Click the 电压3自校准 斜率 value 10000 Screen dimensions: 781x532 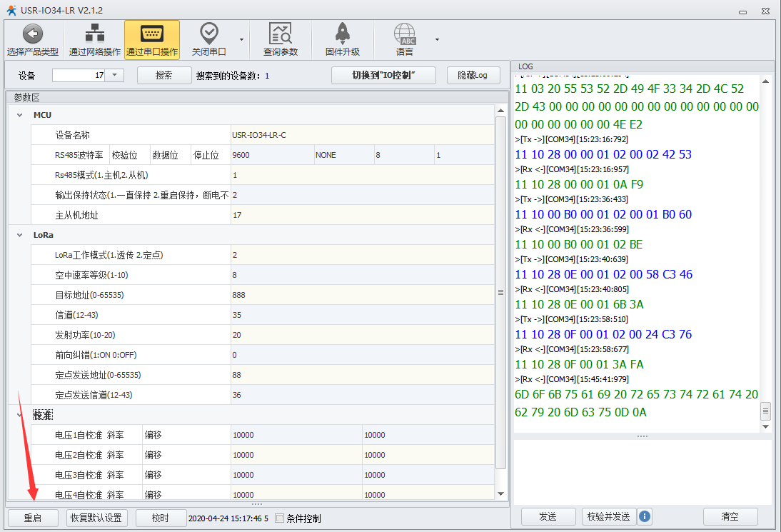[296, 475]
